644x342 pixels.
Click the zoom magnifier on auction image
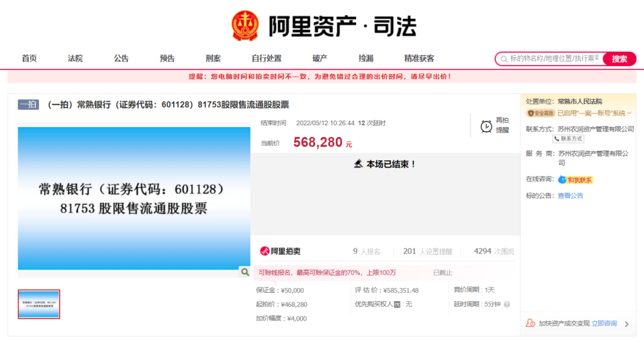244,272
